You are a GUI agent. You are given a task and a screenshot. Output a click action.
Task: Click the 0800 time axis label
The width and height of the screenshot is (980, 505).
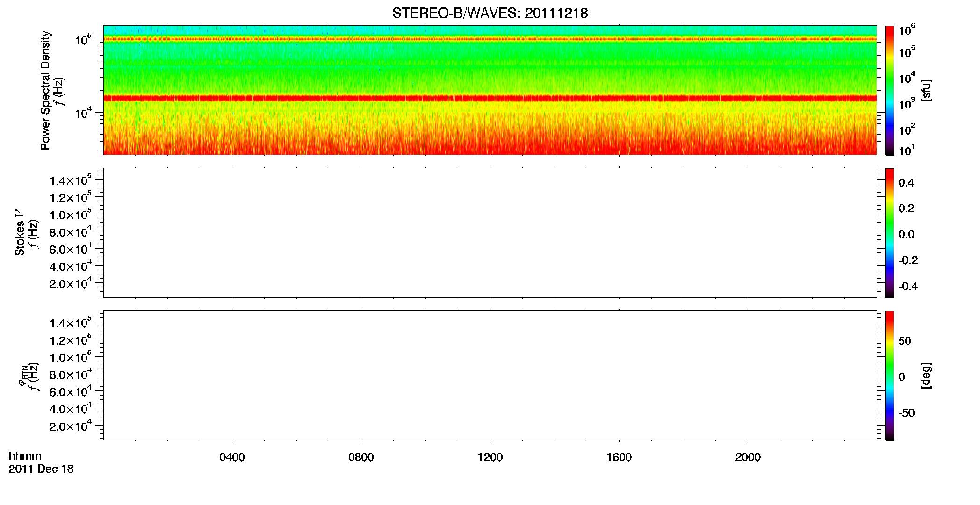[361, 457]
